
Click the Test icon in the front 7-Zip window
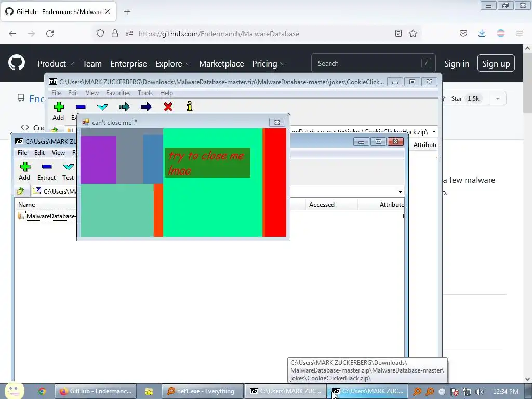tap(68, 167)
